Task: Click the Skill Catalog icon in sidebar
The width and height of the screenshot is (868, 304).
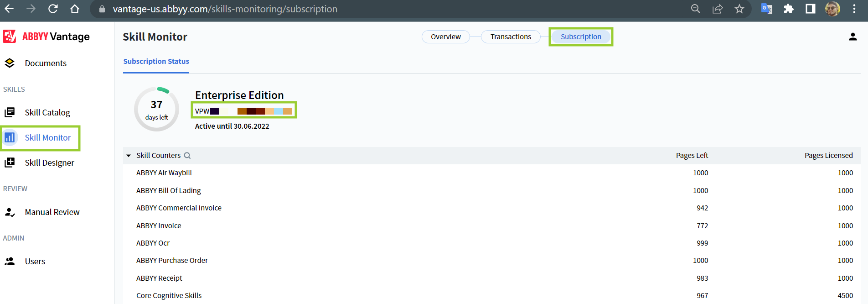Action: (10, 112)
